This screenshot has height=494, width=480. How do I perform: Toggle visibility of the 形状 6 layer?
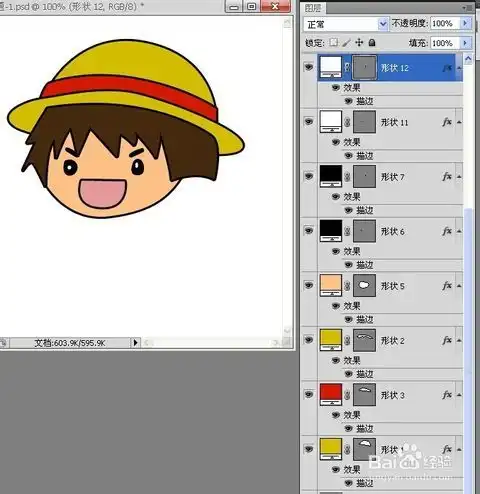309,231
